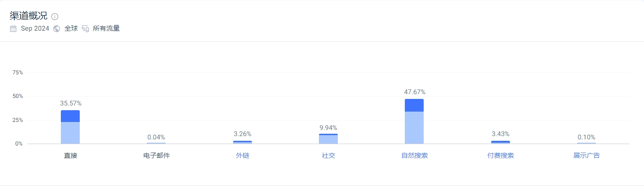This screenshot has height=186, width=644.
Task: Click the 47.67% value label
Action: point(414,92)
